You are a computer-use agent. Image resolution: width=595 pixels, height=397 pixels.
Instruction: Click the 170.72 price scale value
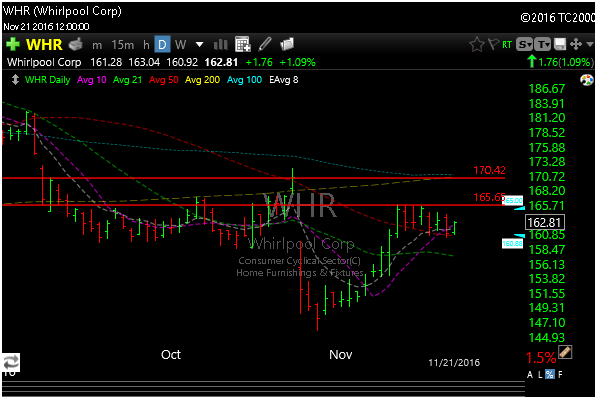[546, 176]
